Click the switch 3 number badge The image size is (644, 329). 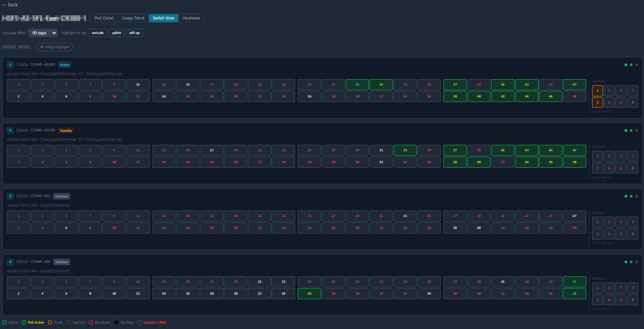coord(10,196)
